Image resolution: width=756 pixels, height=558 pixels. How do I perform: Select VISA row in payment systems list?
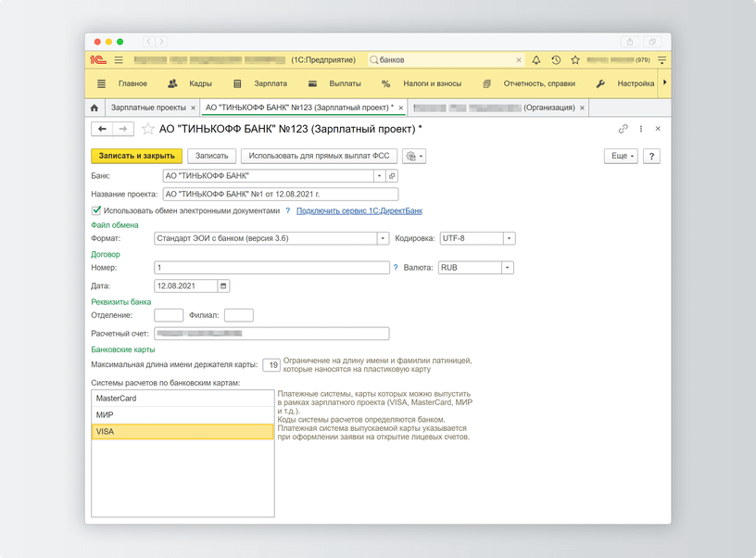point(183,432)
